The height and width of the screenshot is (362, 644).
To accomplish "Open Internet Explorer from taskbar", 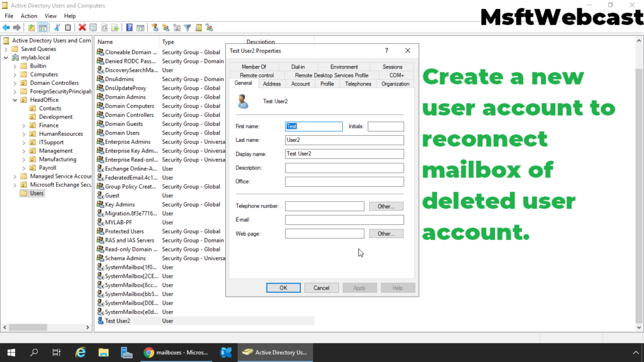I will tap(80, 352).
